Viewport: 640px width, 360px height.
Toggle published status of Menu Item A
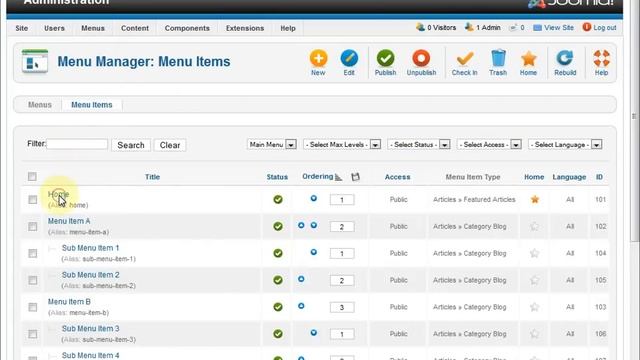[278, 227]
